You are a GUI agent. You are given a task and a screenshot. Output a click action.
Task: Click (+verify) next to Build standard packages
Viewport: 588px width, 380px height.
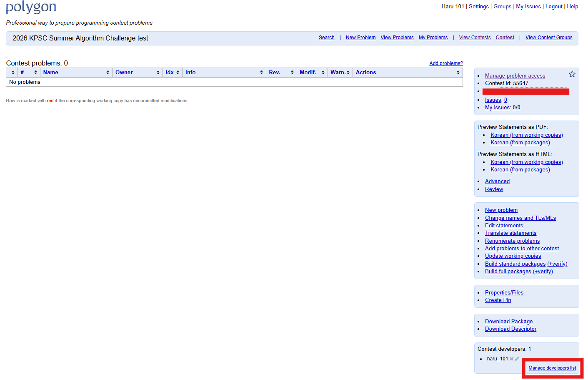(557, 264)
